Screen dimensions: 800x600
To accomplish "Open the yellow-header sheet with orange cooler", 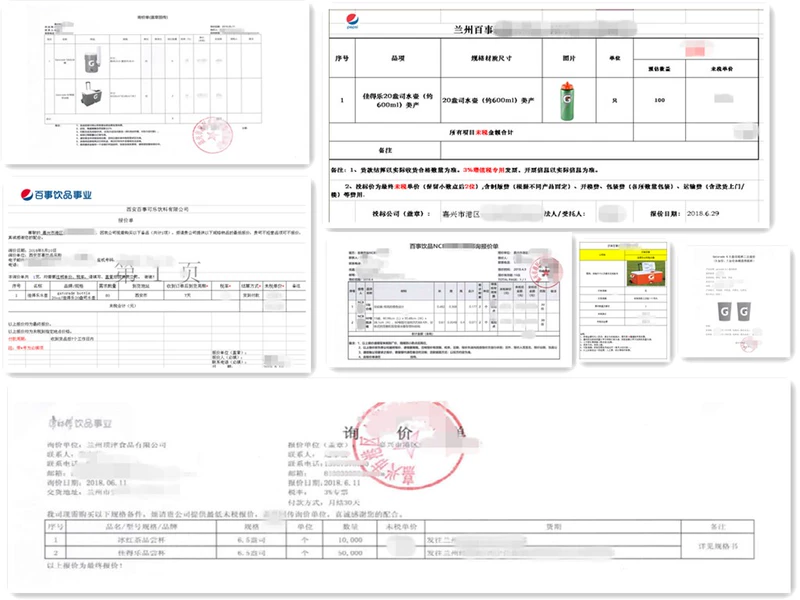I will (623, 301).
